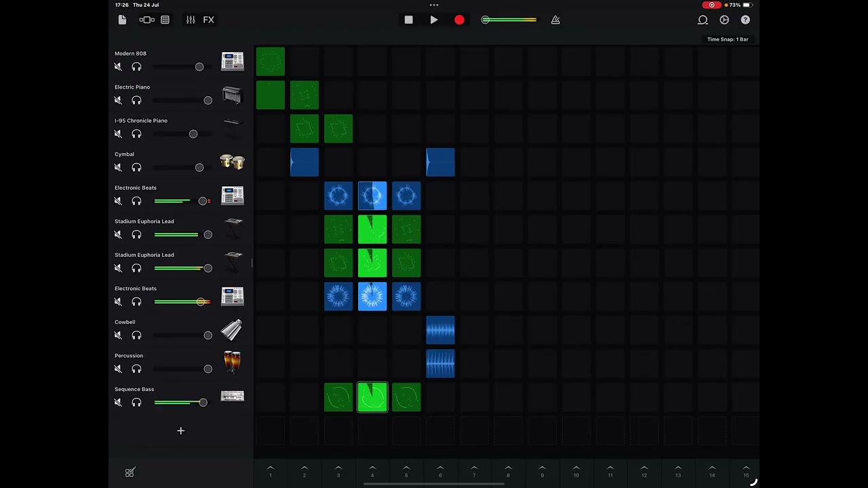
Task: Select the Live Loops grid view icon
Action: pyautogui.click(x=165, y=20)
